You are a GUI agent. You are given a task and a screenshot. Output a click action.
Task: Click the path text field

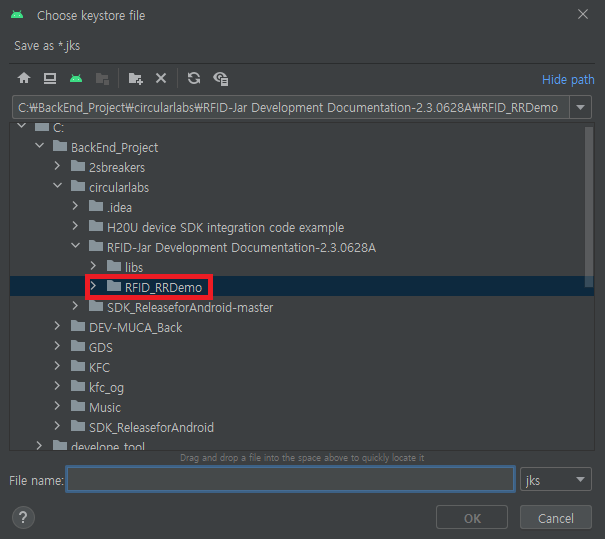(291, 107)
